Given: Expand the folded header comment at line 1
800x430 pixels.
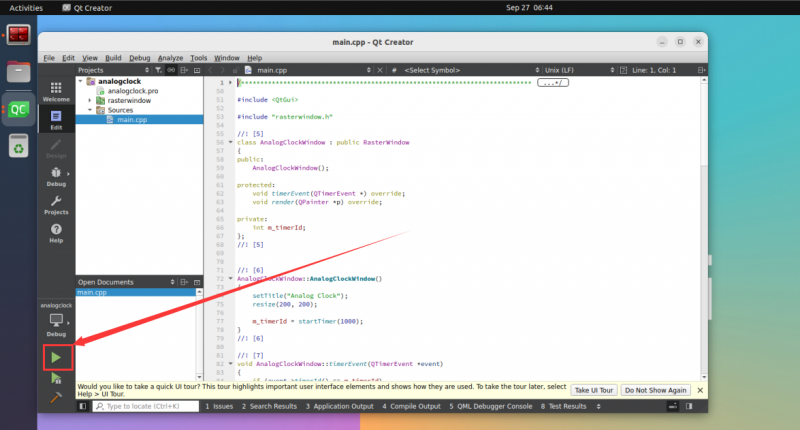Looking at the screenshot, I should point(231,82).
